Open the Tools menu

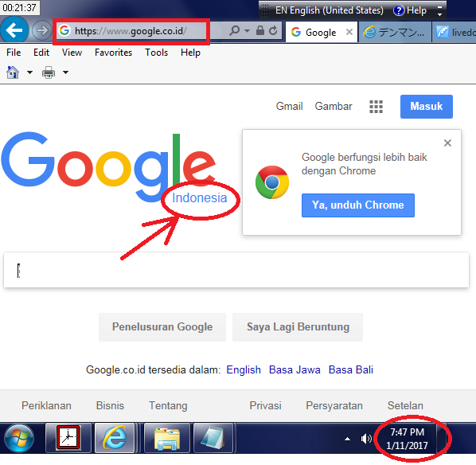156,53
